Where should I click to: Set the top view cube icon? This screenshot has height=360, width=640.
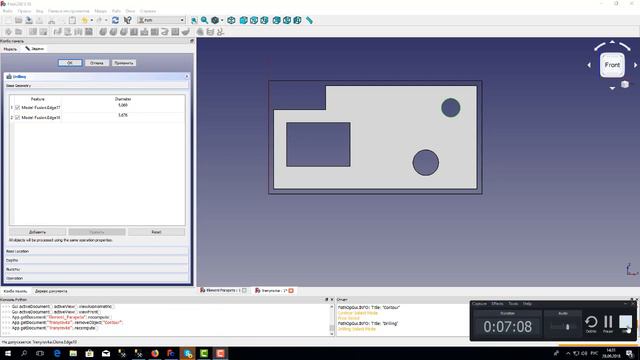point(254,20)
